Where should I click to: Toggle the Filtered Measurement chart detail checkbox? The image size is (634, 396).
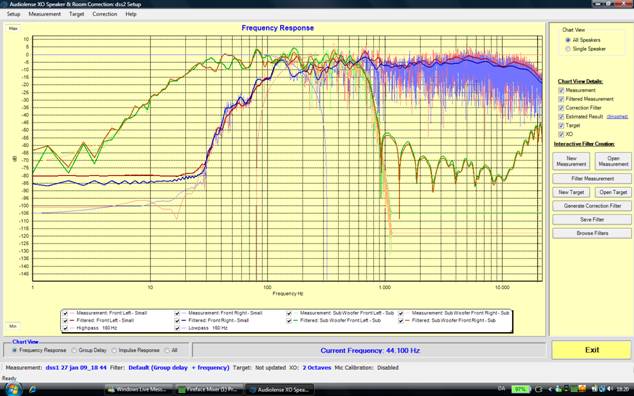(561, 99)
